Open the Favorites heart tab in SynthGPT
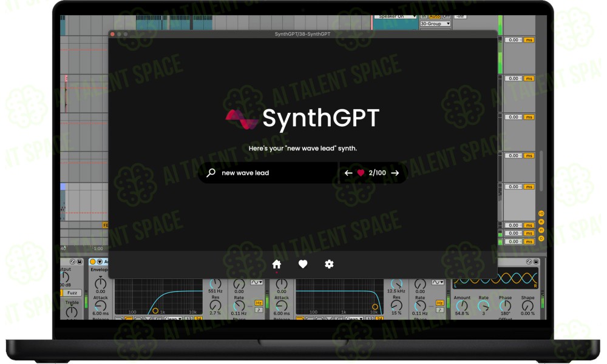 (x=303, y=264)
